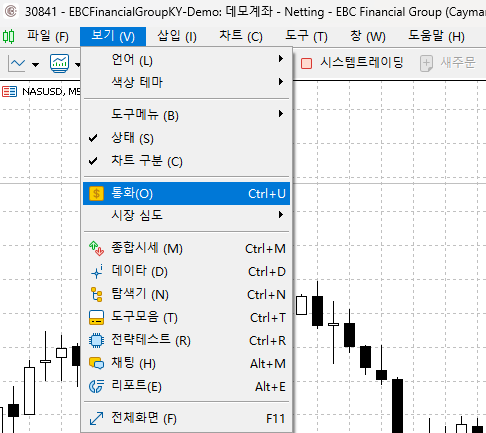Click the 시스템트레이딩 button
Image resolution: width=486 pixels, height=433 pixels.
(352, 63)
